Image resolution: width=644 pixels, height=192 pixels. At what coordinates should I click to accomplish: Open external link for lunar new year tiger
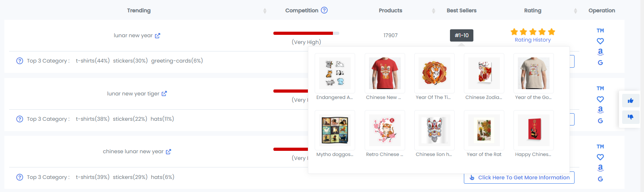(164, 94)
